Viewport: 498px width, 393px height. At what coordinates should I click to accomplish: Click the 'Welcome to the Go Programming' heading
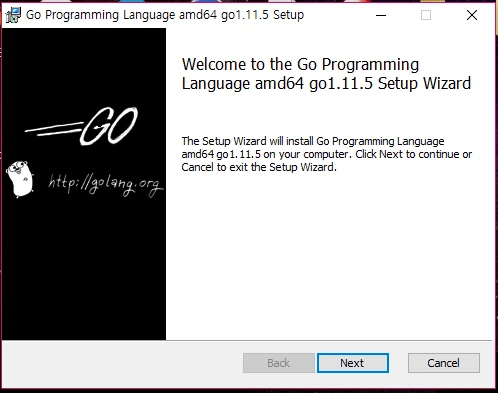click(326, 74)
